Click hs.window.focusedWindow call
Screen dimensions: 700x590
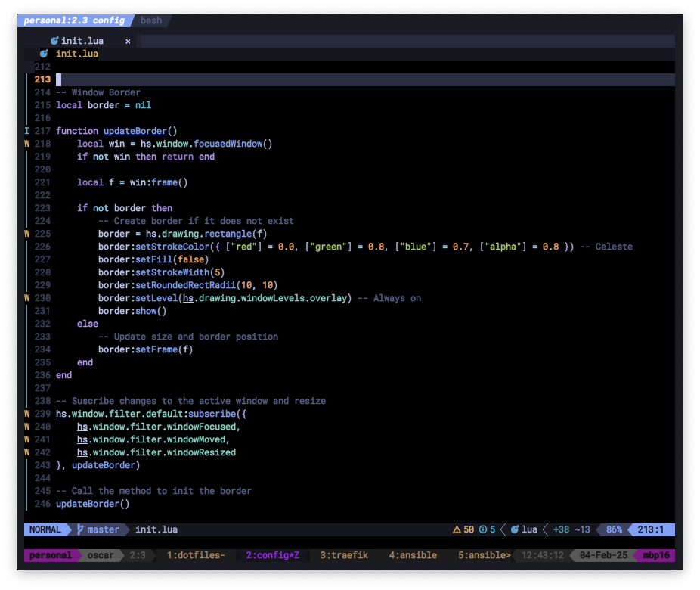(x=206, y=144)
